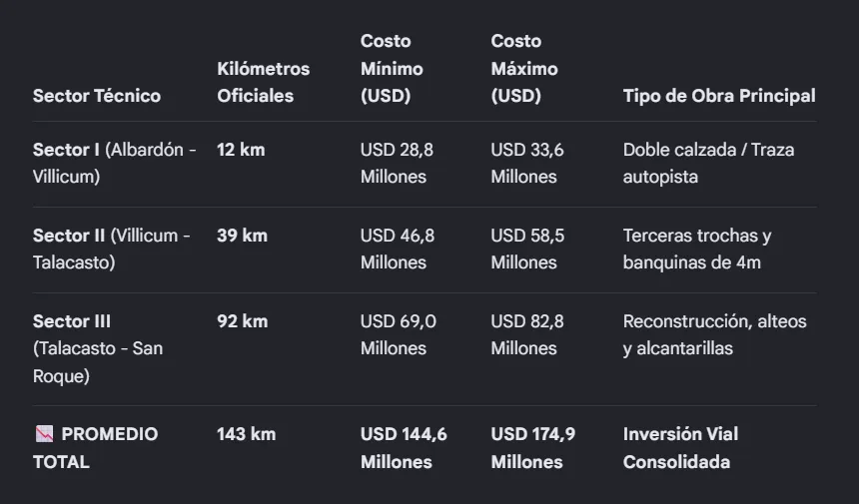Click Sector II Villicum - Talacasto cell
The height and width of the screenshot is (504, 859).
[x=112, y=249]
